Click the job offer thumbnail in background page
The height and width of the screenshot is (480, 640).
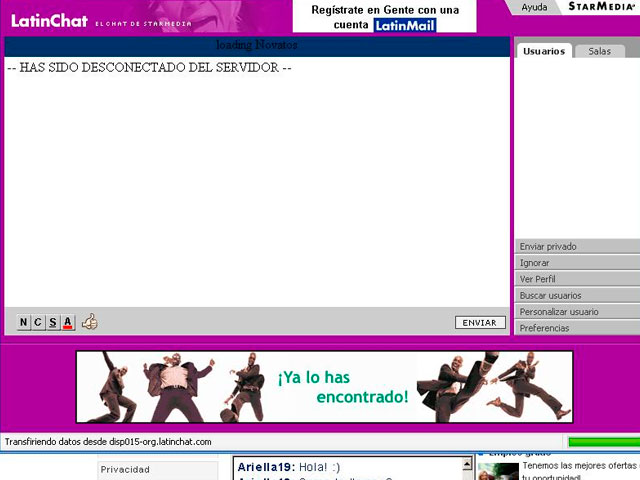(498, 471)
